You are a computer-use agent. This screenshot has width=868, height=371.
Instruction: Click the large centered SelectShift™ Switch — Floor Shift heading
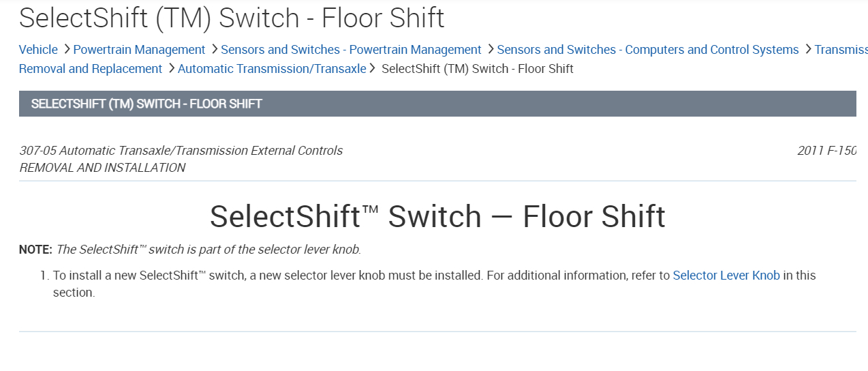[437, 216]
